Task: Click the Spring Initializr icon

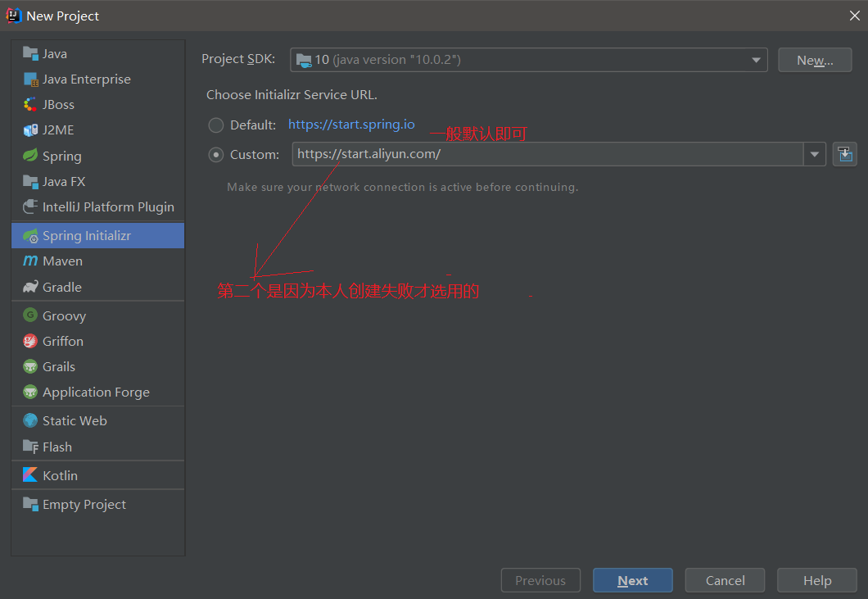Action: [30, 235]
